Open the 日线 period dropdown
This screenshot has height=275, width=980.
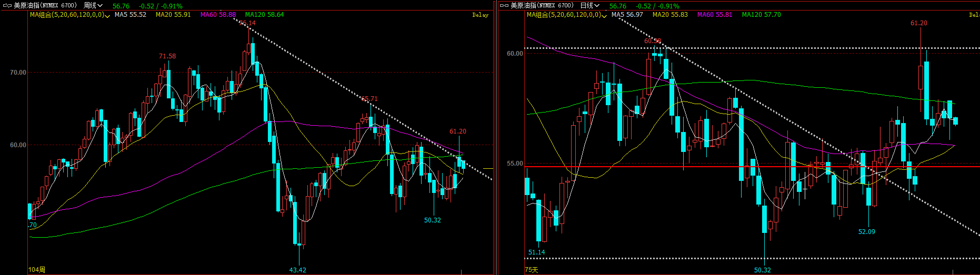(x=589, y=5)
